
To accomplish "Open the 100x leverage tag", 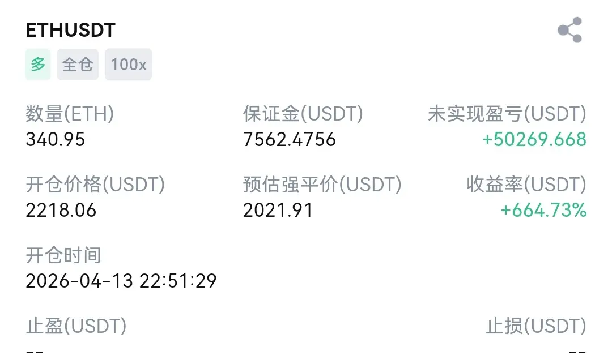I will [128, 65].
